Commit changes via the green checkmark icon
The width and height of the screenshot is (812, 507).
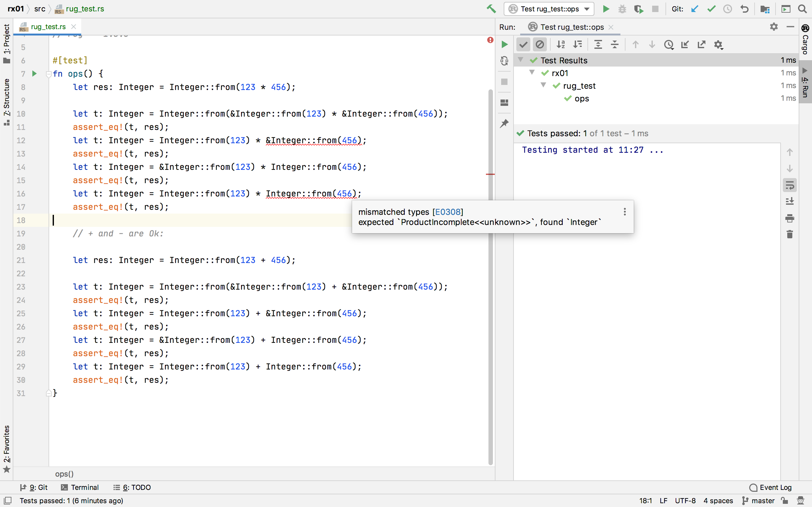pyautogui.click(x=711, y=9)
